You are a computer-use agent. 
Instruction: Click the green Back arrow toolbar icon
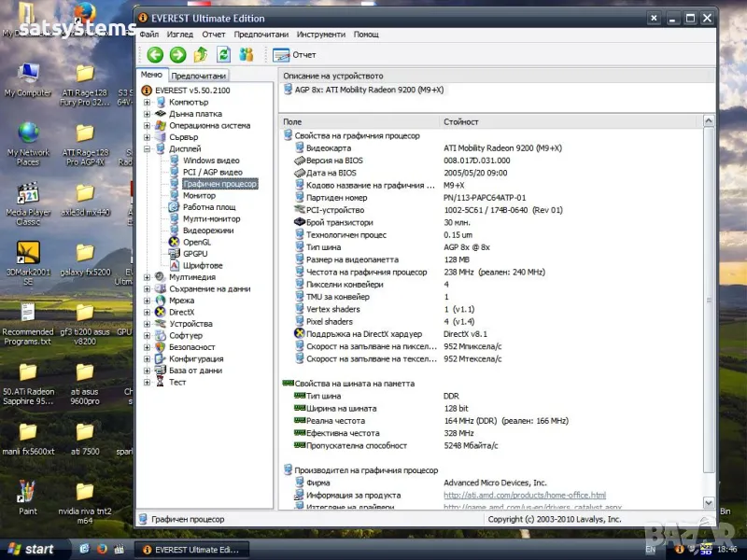(155, 55)
